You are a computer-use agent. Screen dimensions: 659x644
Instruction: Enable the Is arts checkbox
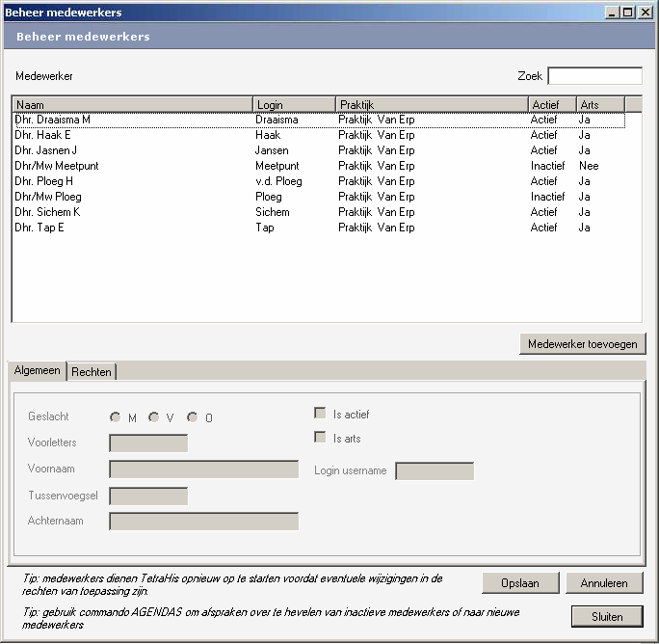pos(320,438)
